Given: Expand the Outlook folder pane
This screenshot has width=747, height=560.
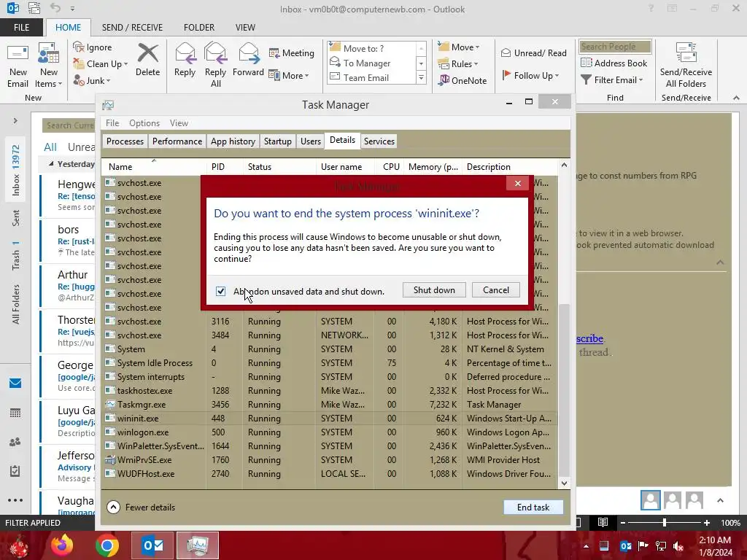Looking at the screenshot, I should coord(15,121).
